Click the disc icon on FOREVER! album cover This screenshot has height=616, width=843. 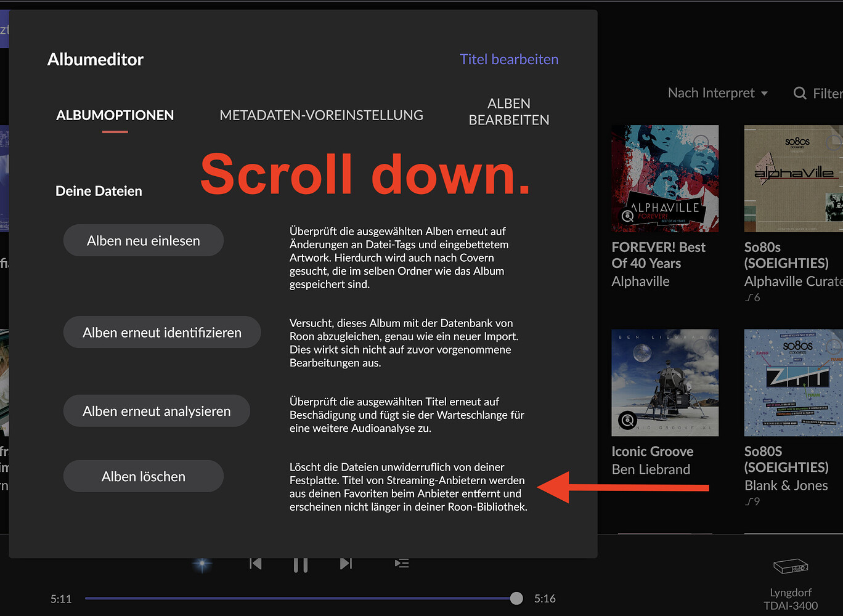point(627,216)
